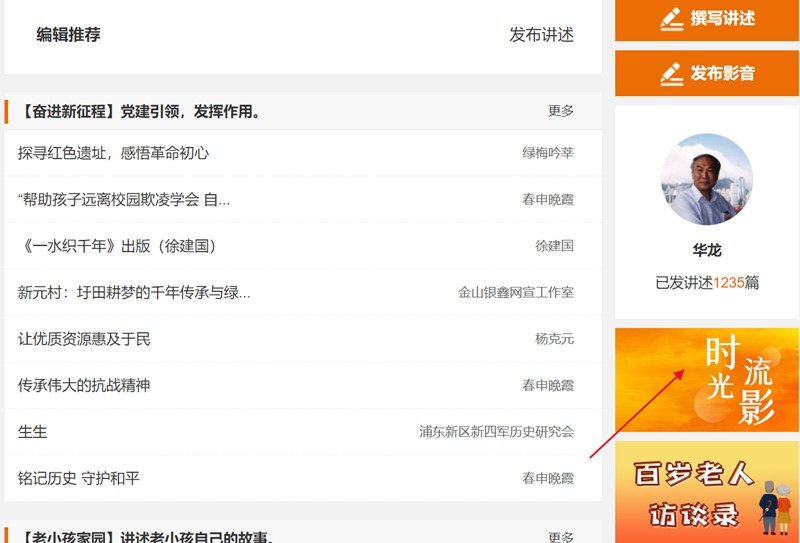The height and width of the screenshot is (543, 800).
Task: Click the pencil icon on 发布影音 button
Action: pyautogui.click(x=672, y=73)
